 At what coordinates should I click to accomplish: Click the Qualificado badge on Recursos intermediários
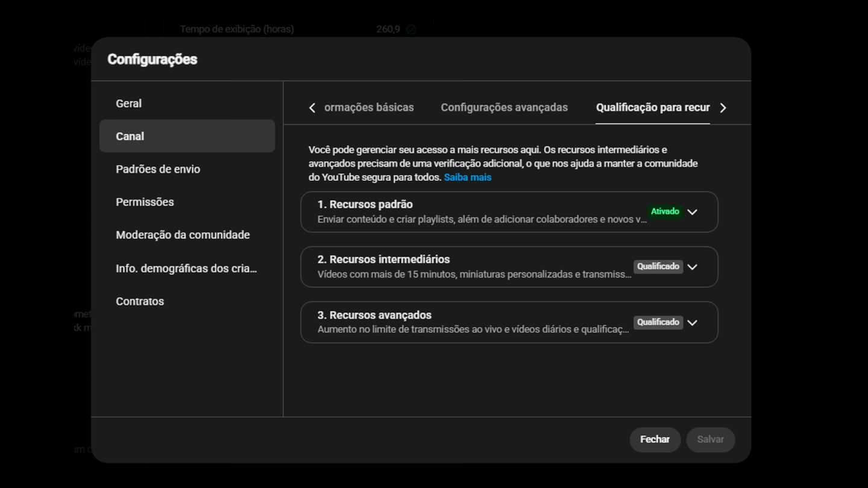tap(658, 266)
